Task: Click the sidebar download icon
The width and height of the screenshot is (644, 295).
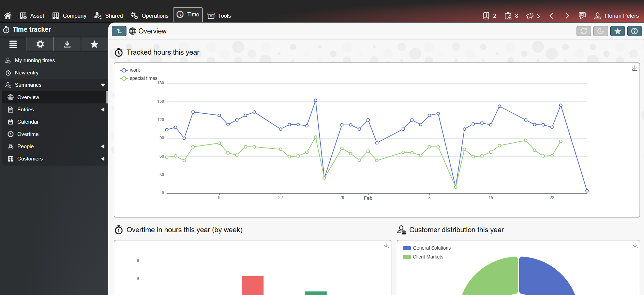Action: [67, 44]
